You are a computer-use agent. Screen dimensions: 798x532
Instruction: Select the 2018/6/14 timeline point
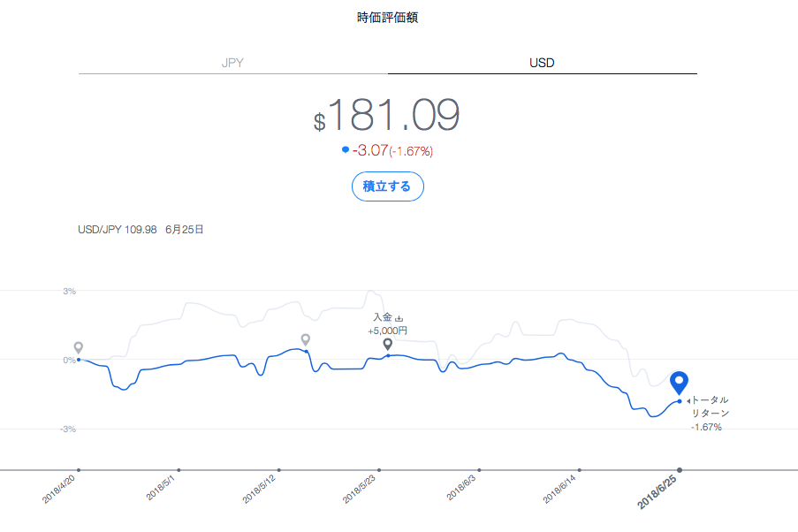click(579, 470)
